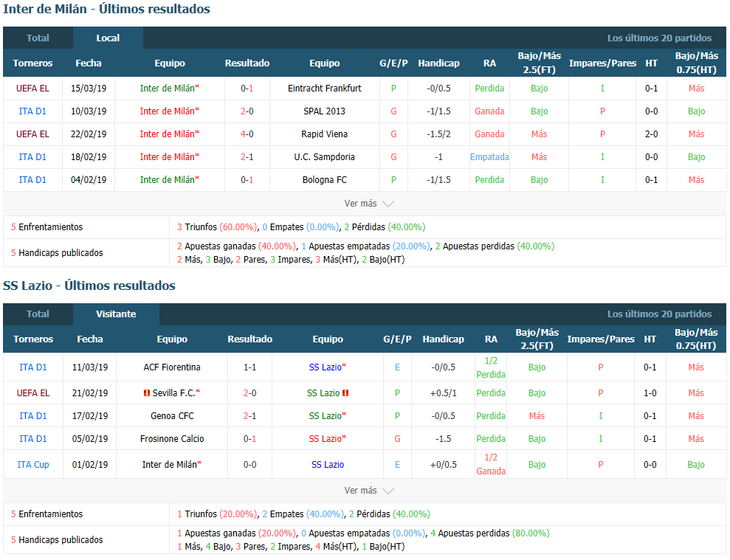Click the red card icon beside Sevilla F.C.

coord(147,393)
